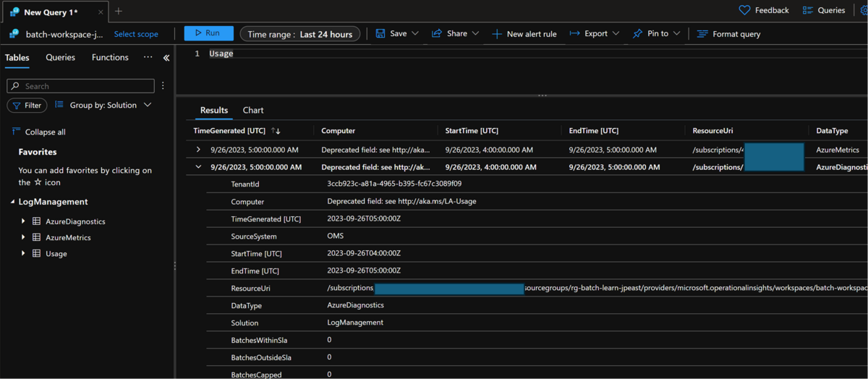Click the Share arrow icon
This screenshot has width=868, height=379.
coord(437,33)
